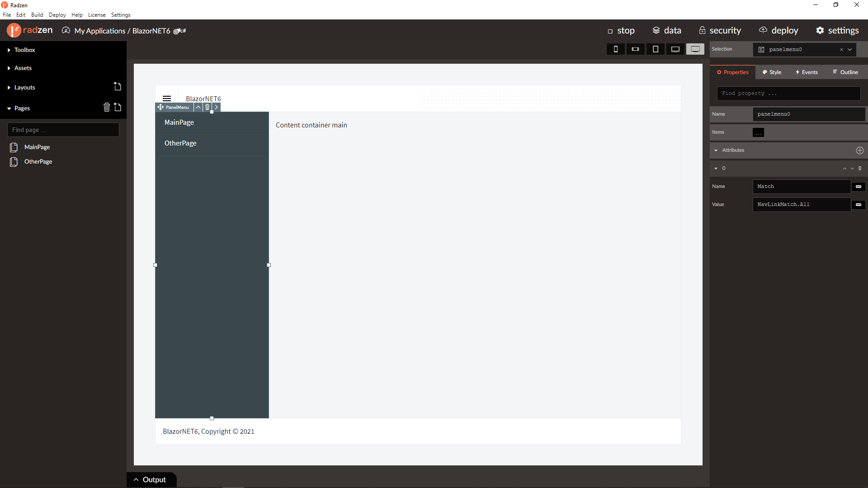Open the License menu
This screenshot has height=488, width=868.
[97, 14]
